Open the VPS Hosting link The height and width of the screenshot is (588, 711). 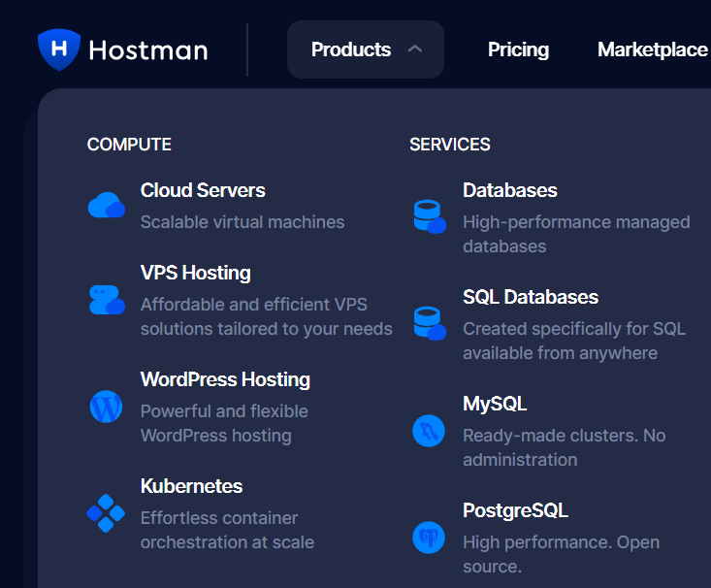coord(195,273)
